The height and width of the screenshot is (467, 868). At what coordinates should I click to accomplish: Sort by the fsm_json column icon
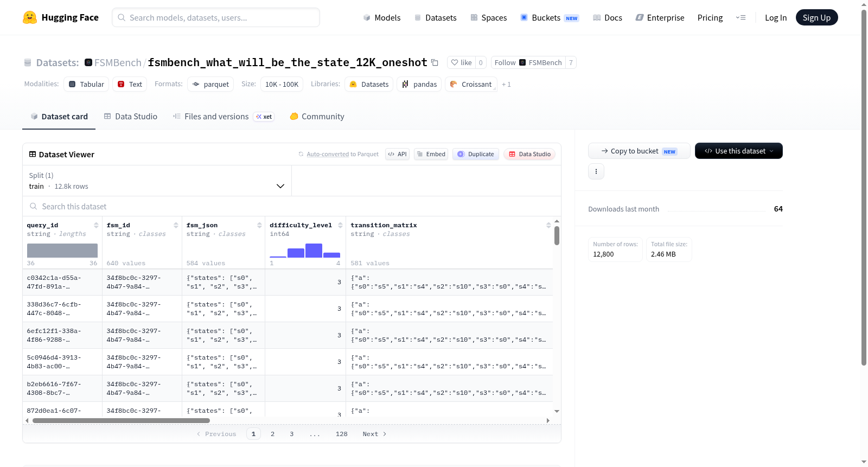pyautogui.click(x=259, y=225)
